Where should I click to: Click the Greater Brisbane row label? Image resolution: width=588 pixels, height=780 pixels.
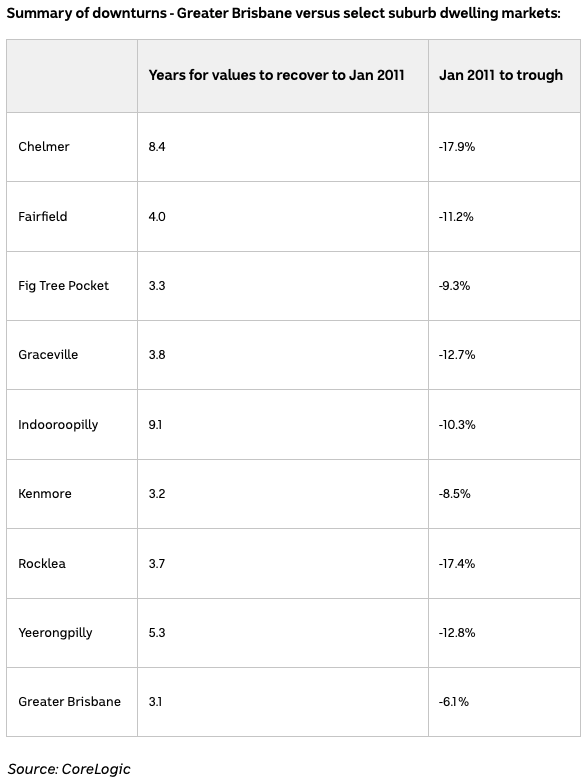click(x=70, y=702)
